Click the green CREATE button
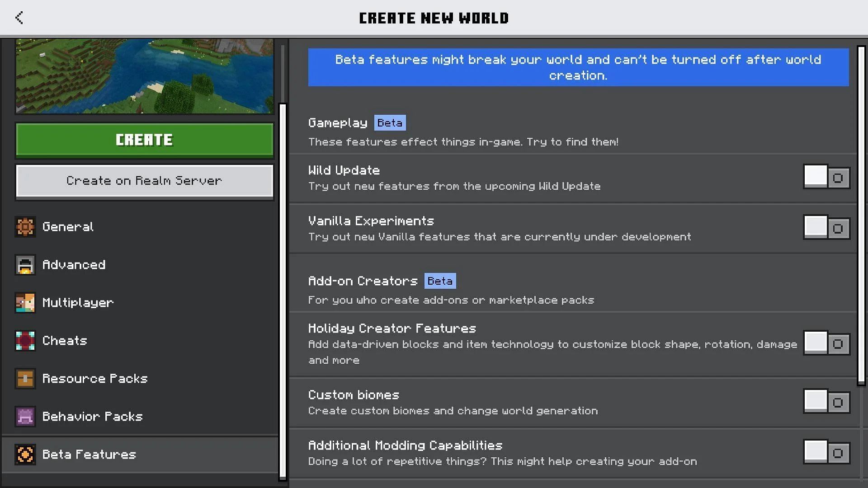 pos(144,139)
